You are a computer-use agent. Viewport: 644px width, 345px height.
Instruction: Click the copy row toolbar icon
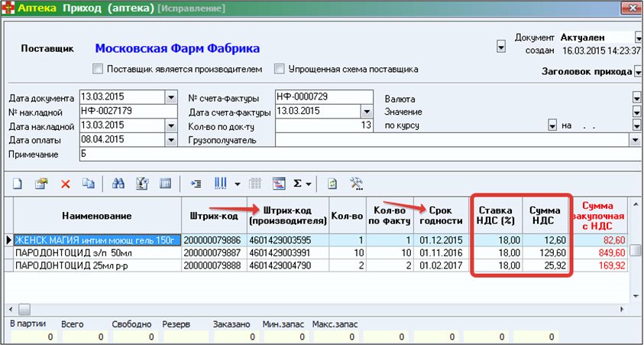[x=88, y=184]
